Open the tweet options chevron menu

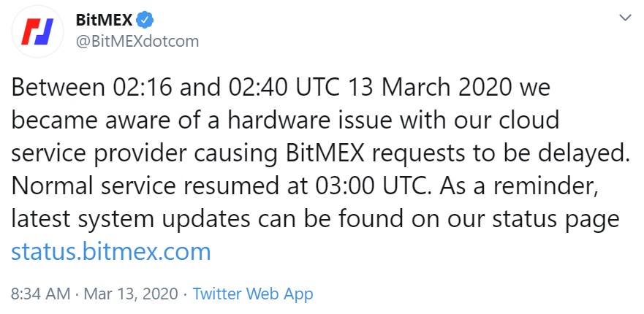pyautogui.click(x=626, y=17)
